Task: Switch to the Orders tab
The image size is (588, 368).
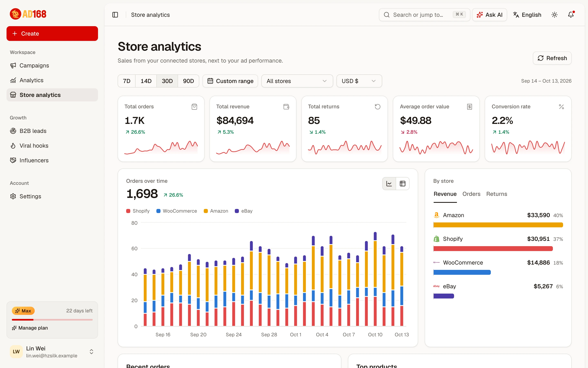Action: point(471,194)
